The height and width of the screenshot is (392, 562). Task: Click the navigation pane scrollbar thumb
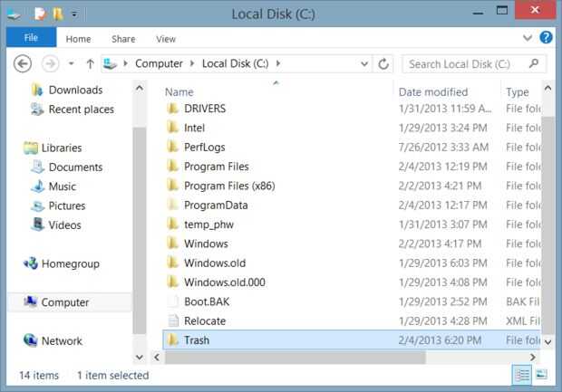(140, 231)
